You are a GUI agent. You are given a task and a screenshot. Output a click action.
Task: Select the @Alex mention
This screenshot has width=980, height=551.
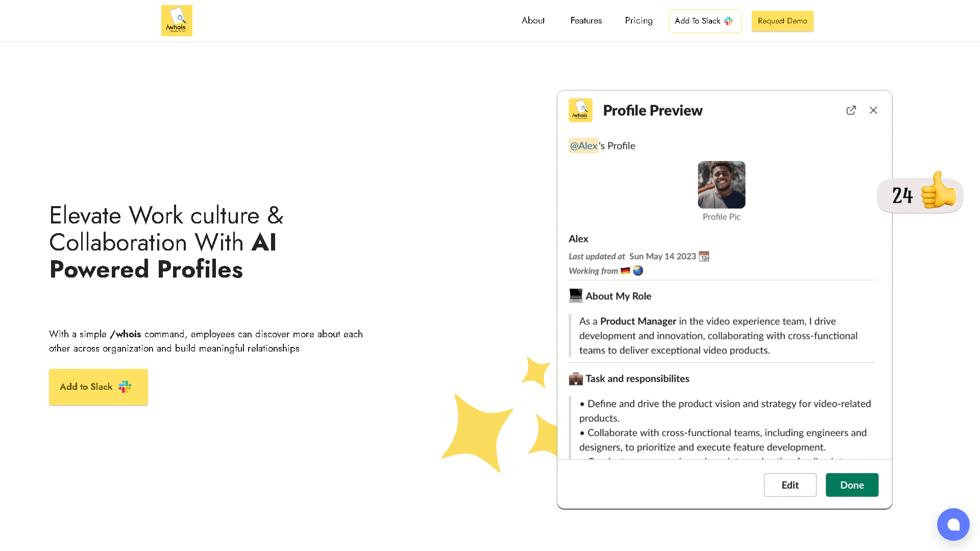click(583, 145)
